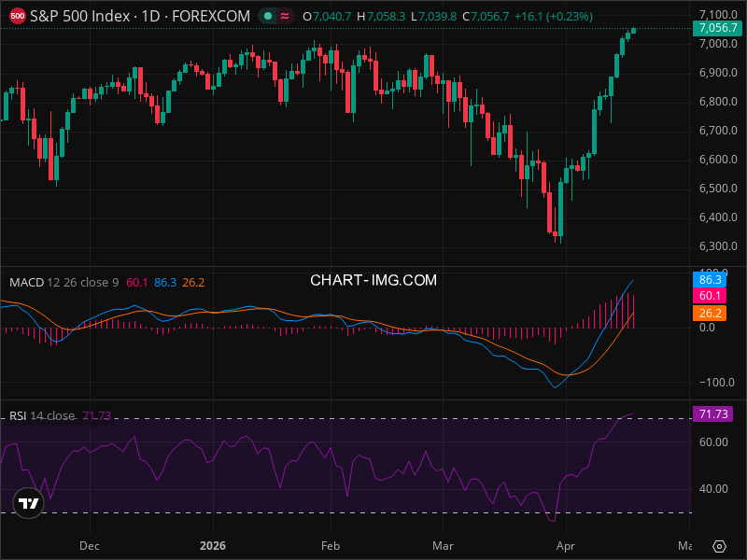Click the high value 7,058.3

point(386,17)
